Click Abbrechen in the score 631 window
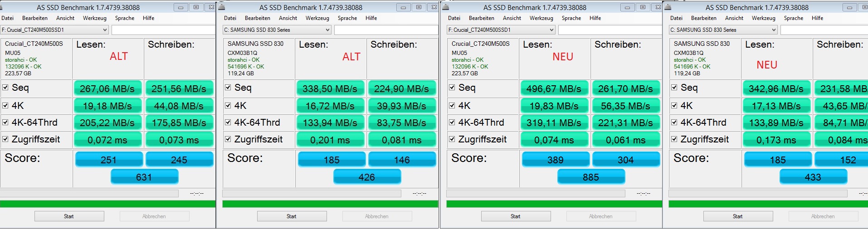 154,216
